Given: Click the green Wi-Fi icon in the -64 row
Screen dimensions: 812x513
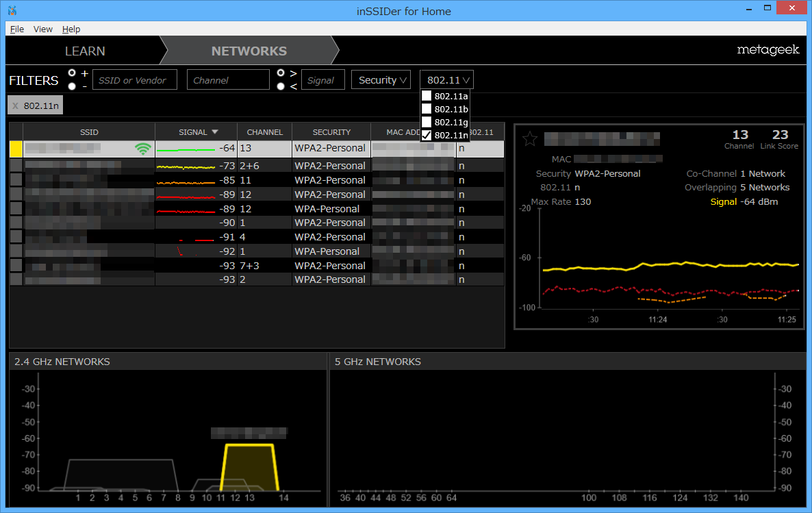Looking at the screenshot, I should click(x=143, y=149).
